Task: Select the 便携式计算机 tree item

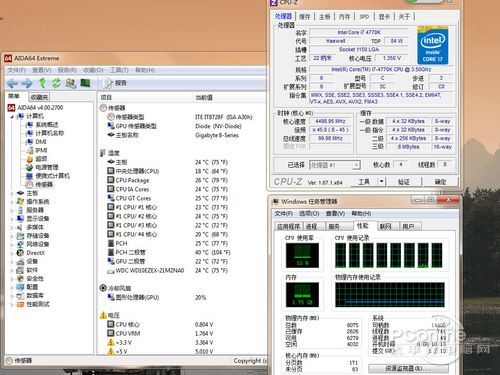Action: click(x=52, y=176)
